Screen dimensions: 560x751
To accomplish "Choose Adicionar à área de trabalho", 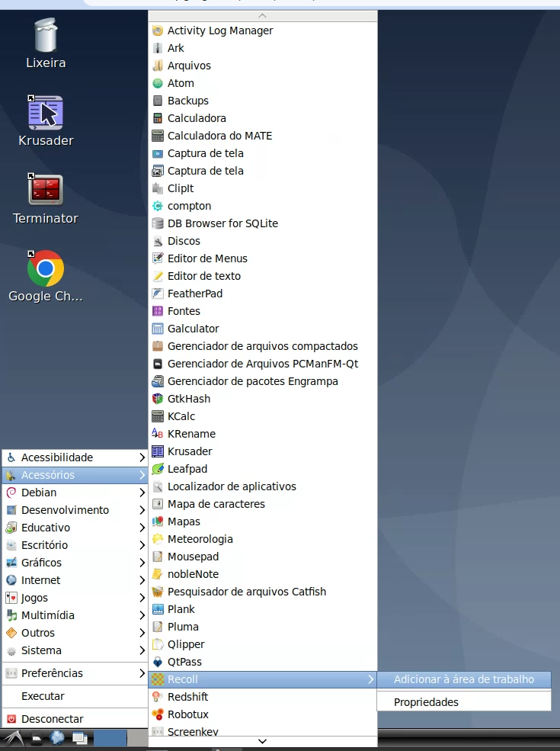I will tap(464, 679).
